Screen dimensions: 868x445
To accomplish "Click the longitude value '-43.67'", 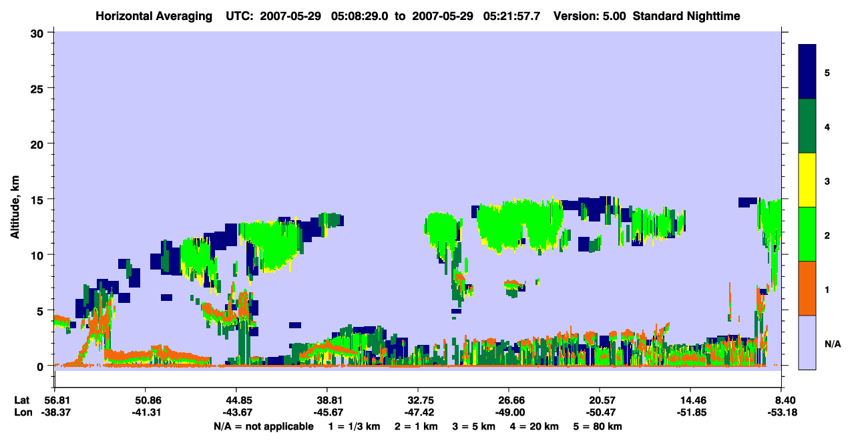I will (x=236, y=413).
